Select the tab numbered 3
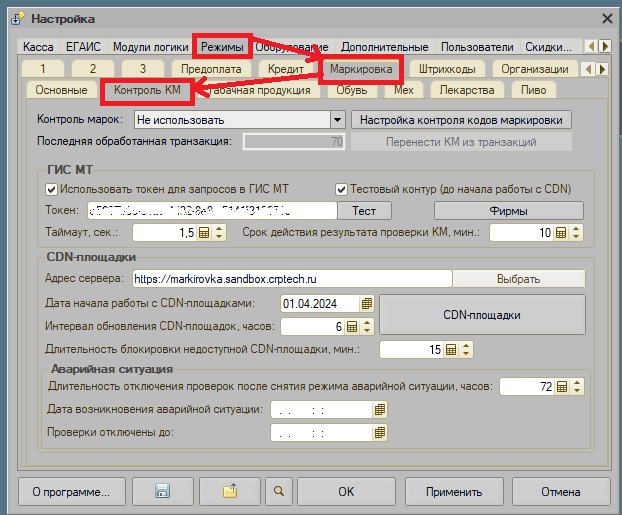 click(143, 69)
